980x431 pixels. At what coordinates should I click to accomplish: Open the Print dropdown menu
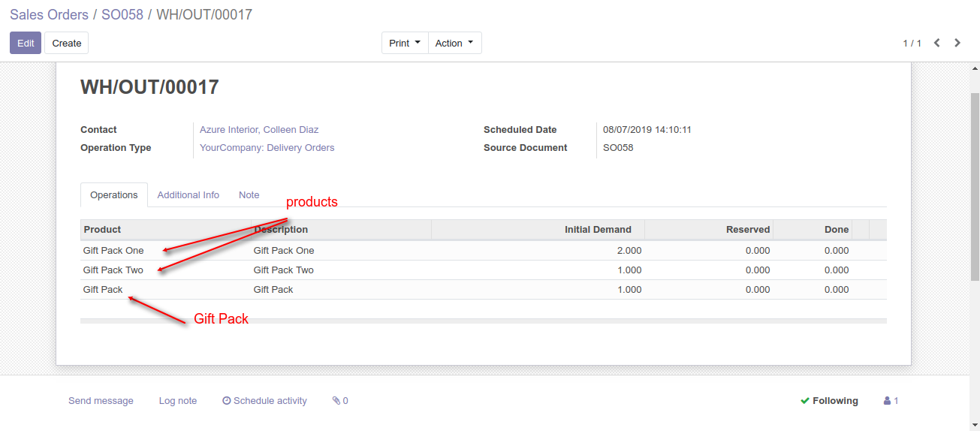[405, 43]
